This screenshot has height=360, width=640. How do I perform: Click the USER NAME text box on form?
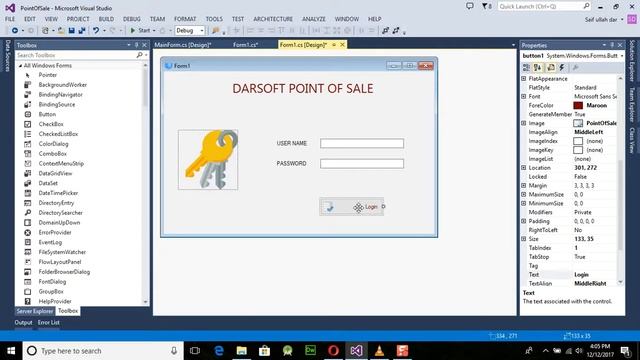pyautogui.click(x=362, y=143)
